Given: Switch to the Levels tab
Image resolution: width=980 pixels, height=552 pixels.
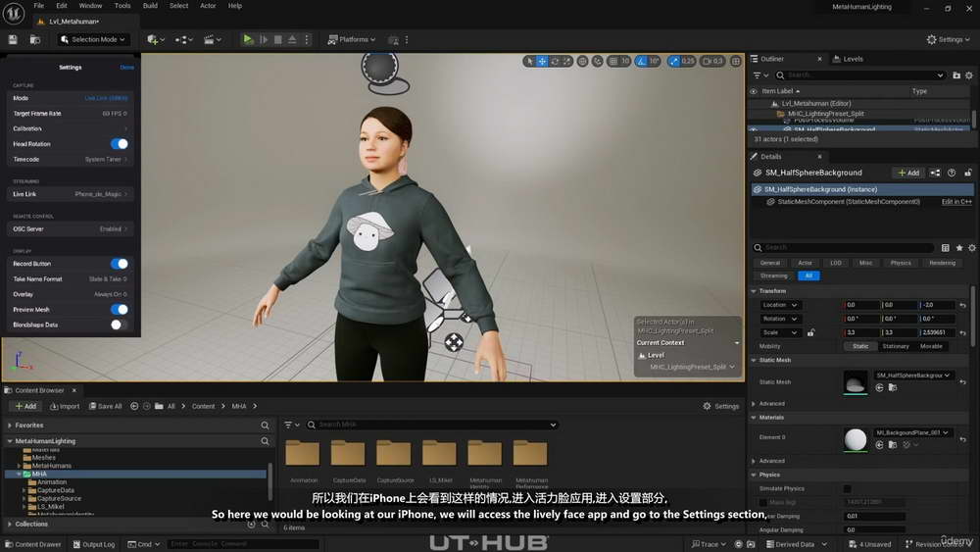Looking at the screenshot, I should pyautogui.click(x=848, y=59).
